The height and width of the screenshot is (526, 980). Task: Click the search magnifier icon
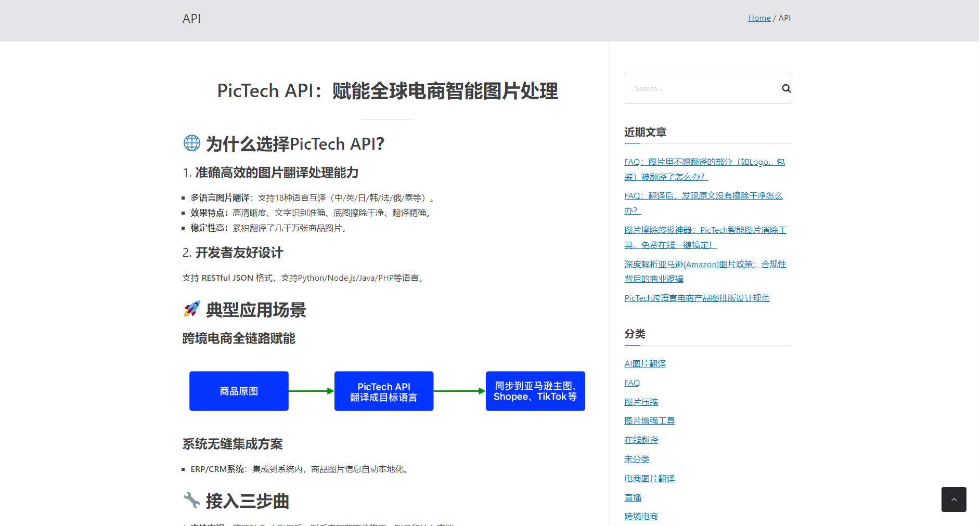[786, 88]
